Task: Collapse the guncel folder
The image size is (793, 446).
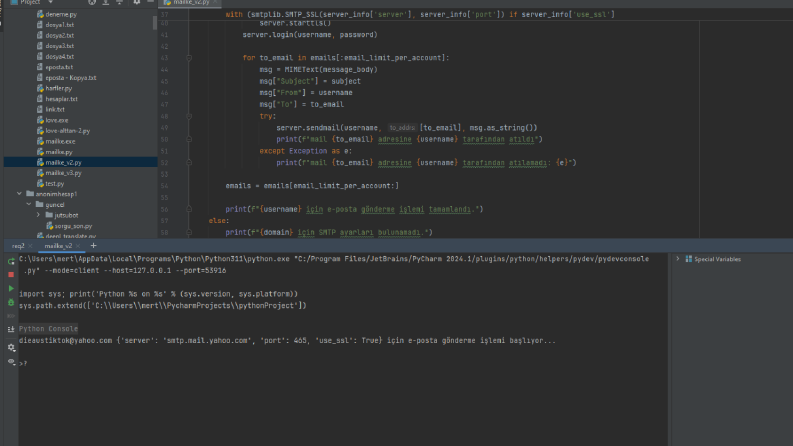Action: point(29,204)
